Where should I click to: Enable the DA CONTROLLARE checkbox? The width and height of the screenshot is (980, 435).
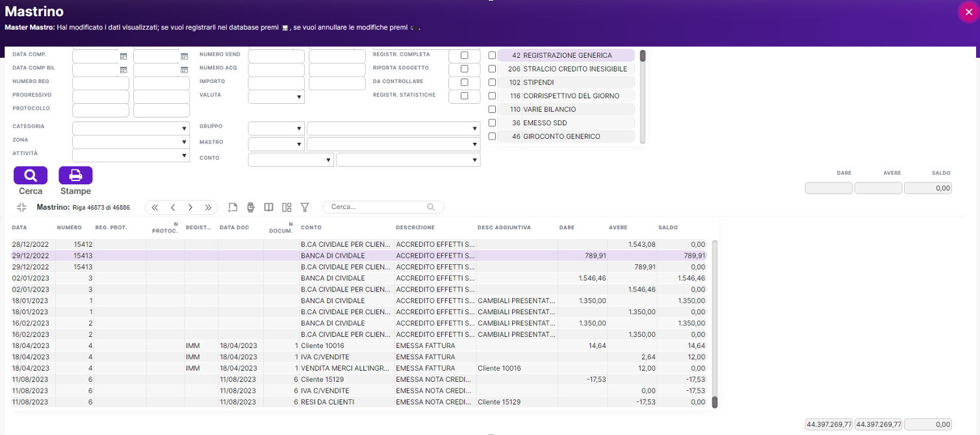pyautogui.click(x=464, y=82)
